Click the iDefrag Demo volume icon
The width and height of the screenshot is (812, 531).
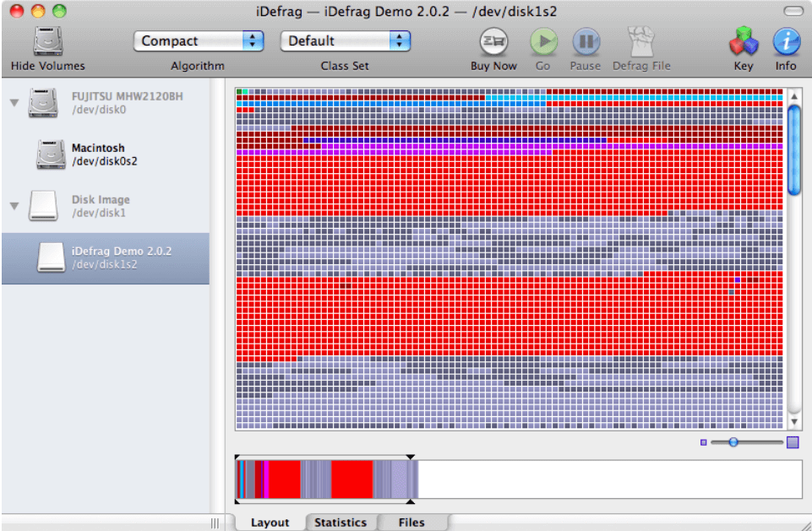pyautogui.click(x=51, y=257)
